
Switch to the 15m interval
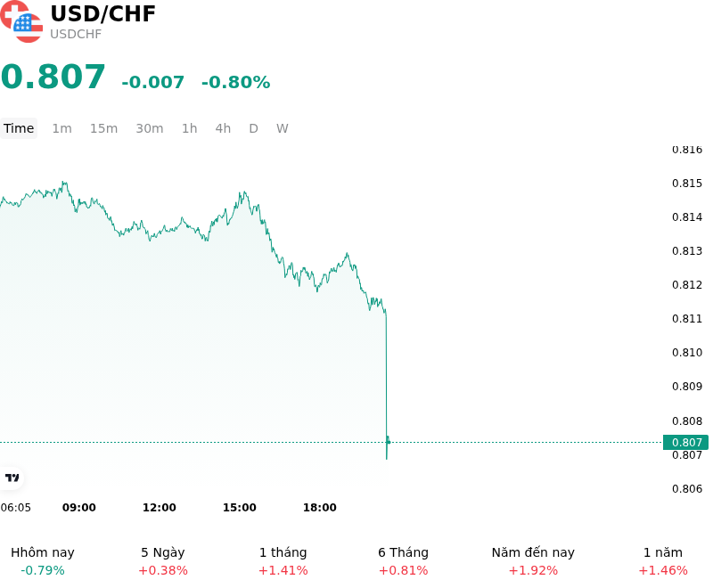(x=103, y=128)
